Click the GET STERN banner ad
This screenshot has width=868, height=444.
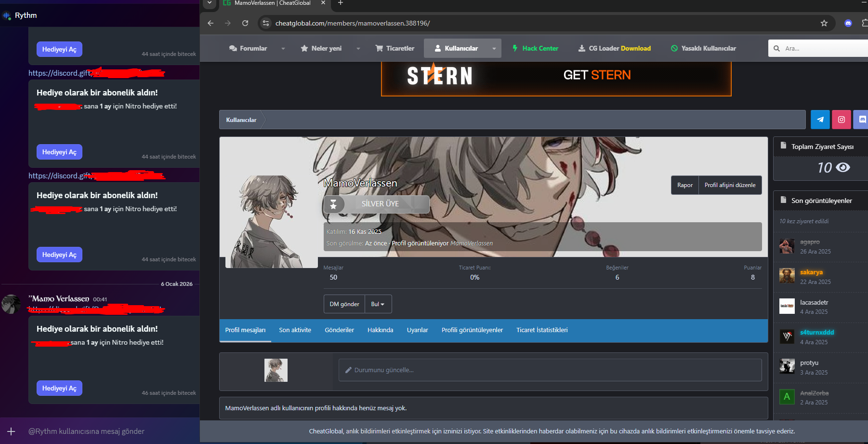556,79
